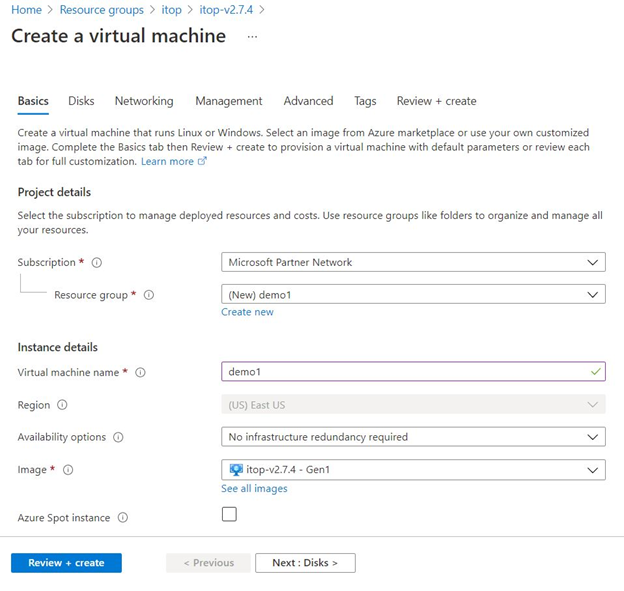Image resolution: width=624 pixels, height=591 pixels.
Task: Click info icon next to Azure Spot instance
Action: [x=123, y=518]
